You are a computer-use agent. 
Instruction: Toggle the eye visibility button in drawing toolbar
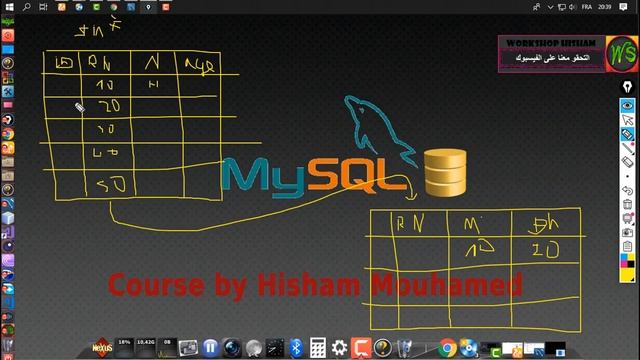click(627, 105)
